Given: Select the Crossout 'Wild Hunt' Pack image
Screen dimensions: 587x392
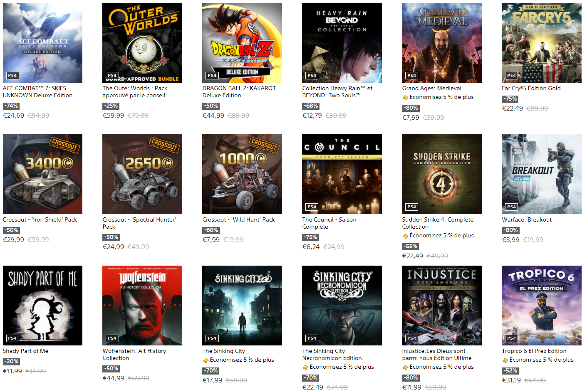Looking at the screenshot, I should [242, 174].
